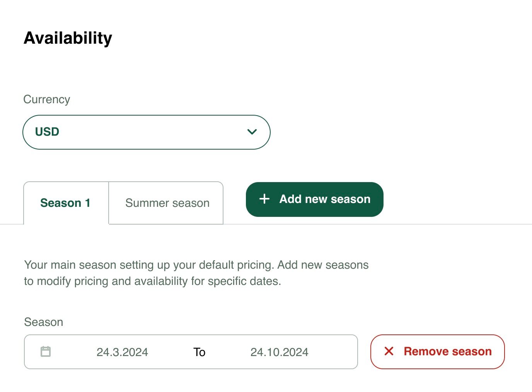
Task: Click the cross icon next to Remove season text
Action: pos(389,351)
